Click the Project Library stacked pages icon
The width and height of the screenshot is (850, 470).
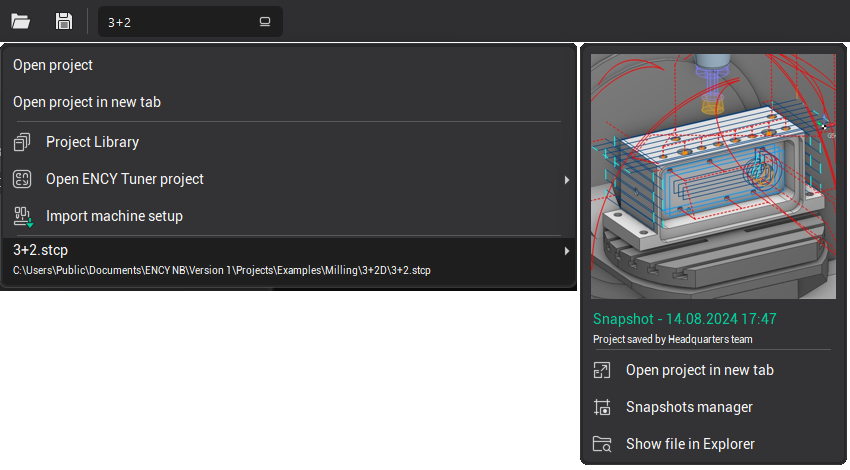click(23, 142)
